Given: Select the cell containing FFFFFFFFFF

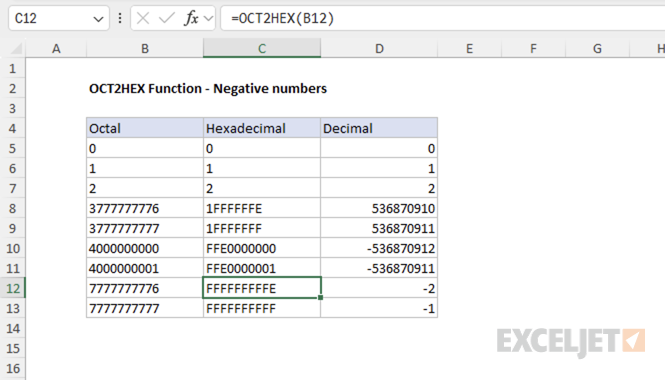Looking at the screenshot, I should tap(262, 308).
